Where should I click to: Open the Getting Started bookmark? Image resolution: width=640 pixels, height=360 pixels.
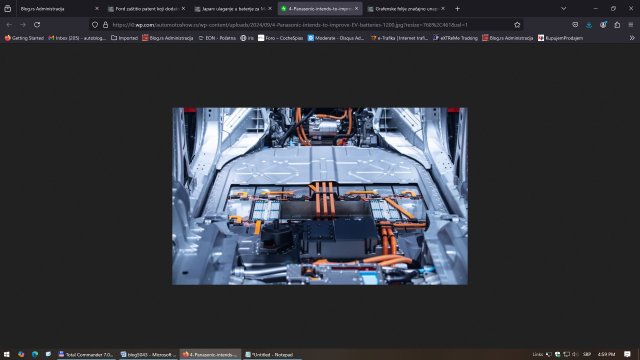click(24, 38)
